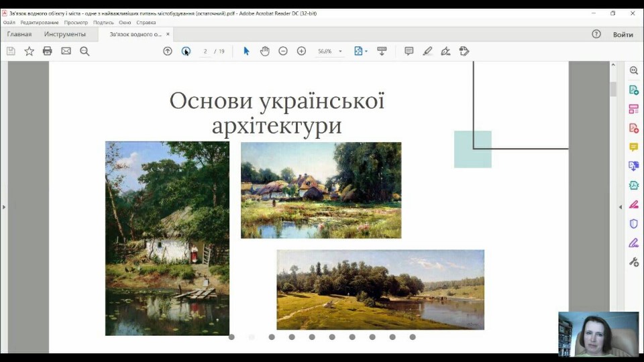The width and height of the screenshot is (644, 362).
Task: Expand the zoom percentage dropdown
Action: click(x=340, y=52)
